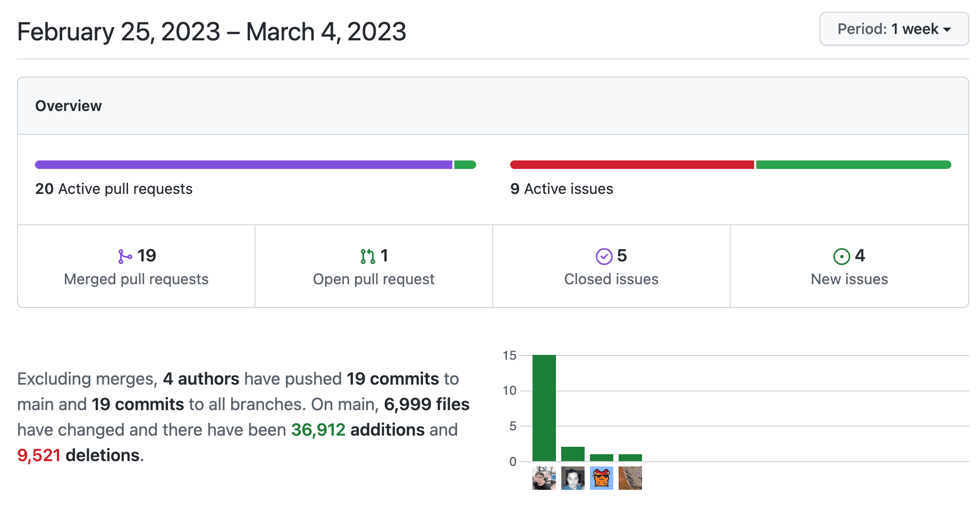
Task: Click the hamster avatar contributor icon
Action: (601, 478)
